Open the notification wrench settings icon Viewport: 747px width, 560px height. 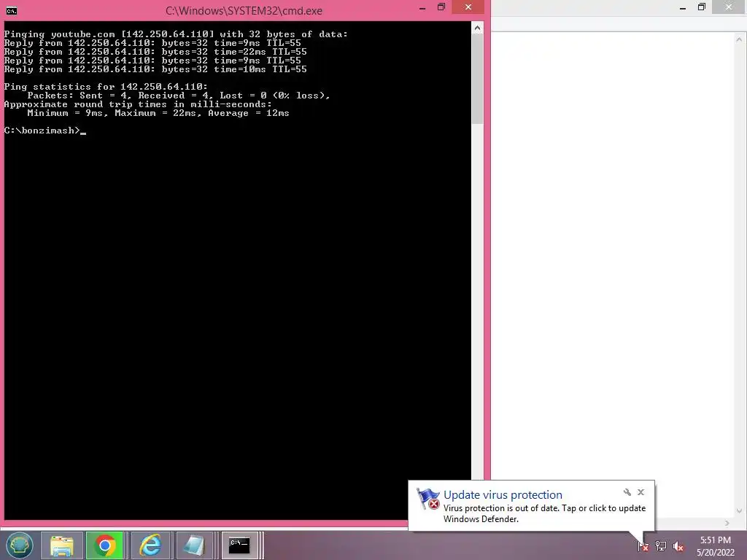click(x=627, y=492)
